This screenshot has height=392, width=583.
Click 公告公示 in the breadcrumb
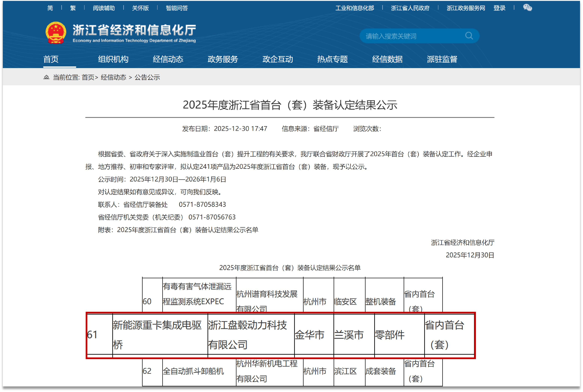point(147,78)
